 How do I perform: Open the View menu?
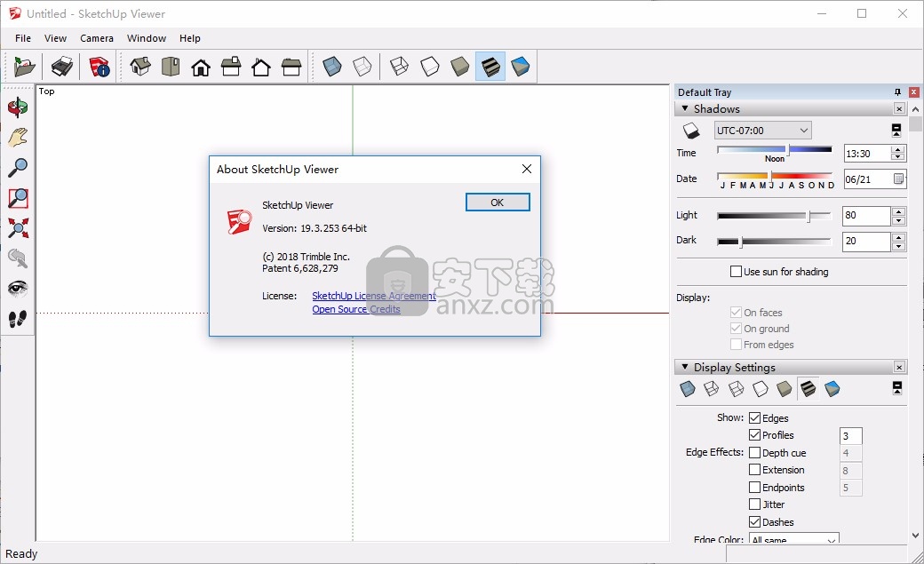click(x=55, y=38)
